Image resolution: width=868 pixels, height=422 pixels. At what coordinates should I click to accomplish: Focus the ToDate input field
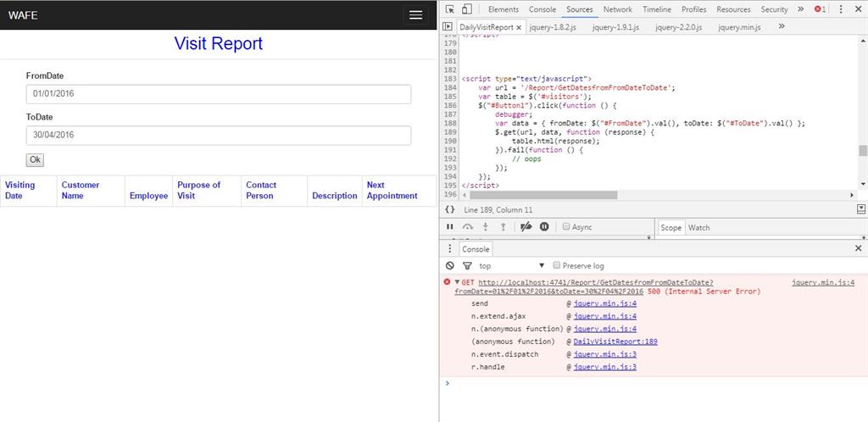[x=219, y=136]
